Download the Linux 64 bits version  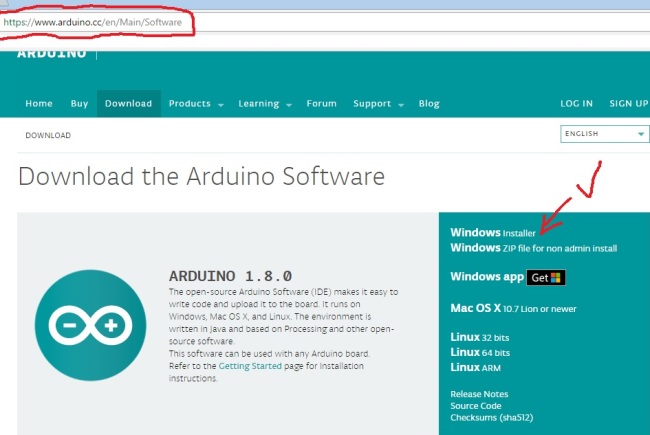click(480, 352)
